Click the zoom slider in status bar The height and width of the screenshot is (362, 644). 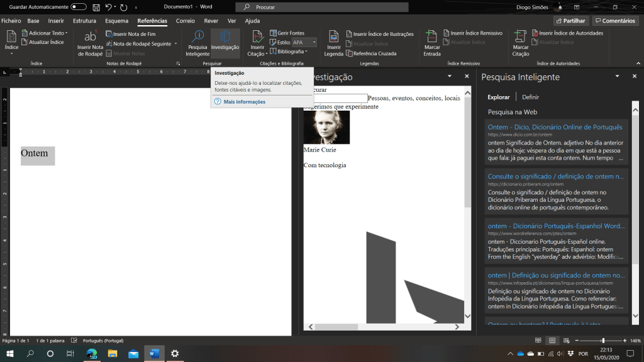pos(602,341)
